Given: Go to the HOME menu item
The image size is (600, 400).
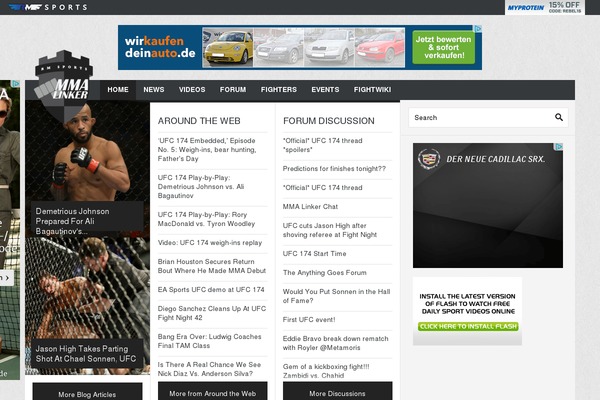Looking at the screenshot, I should pos(118,90).
